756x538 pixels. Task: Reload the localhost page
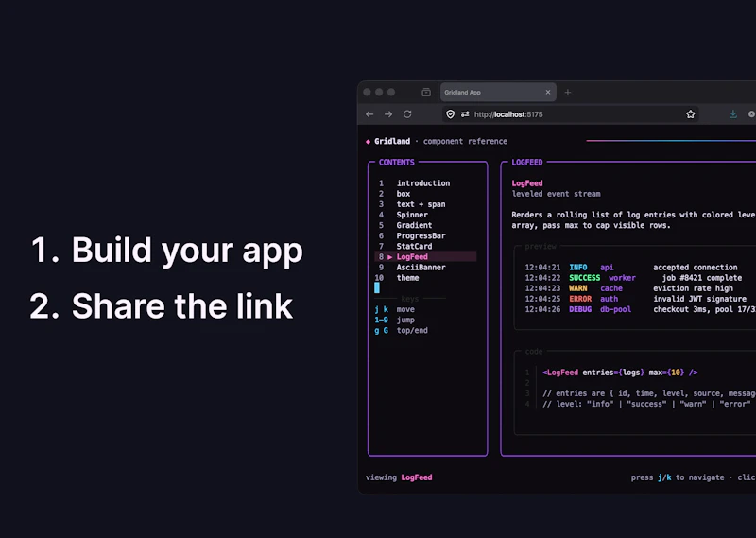coord(407,114)
